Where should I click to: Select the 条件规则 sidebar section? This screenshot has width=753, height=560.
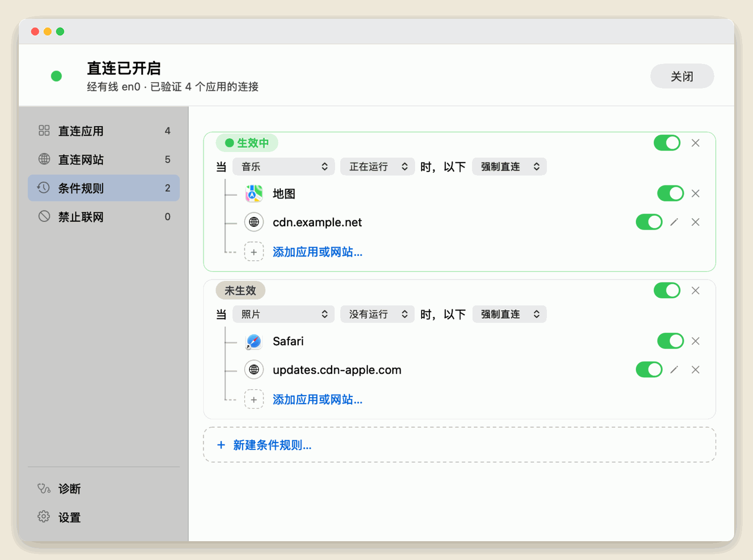[104, 188]
